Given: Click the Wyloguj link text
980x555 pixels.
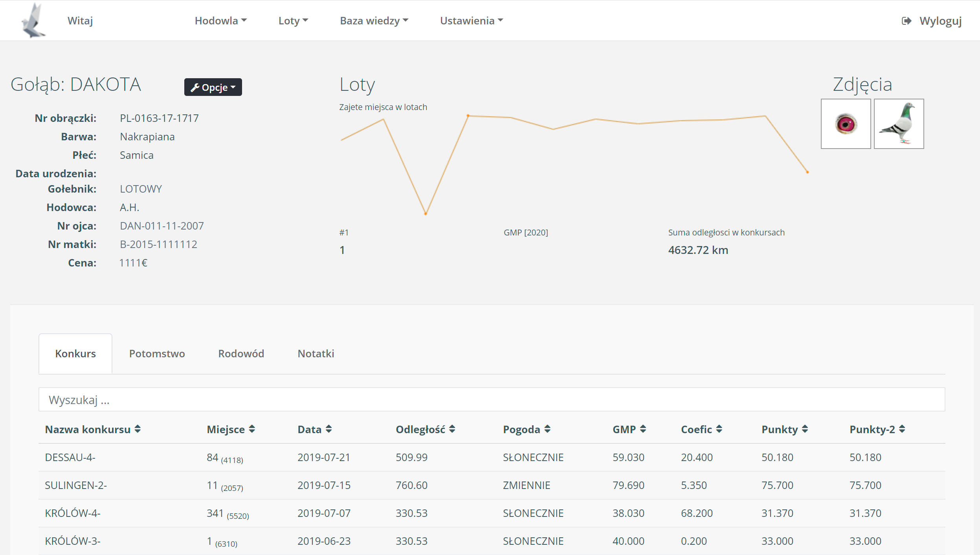Looking at the screenshot, I should [x=940, y=21].
